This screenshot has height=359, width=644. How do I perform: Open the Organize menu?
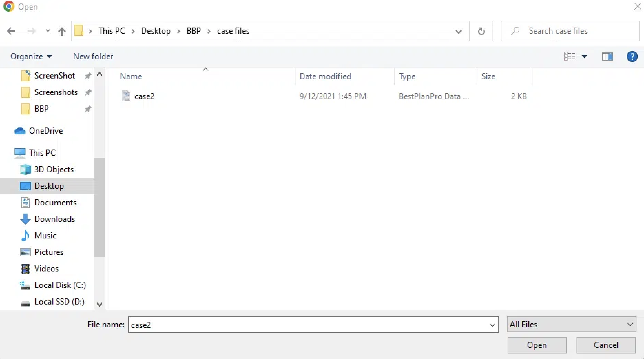31,57
